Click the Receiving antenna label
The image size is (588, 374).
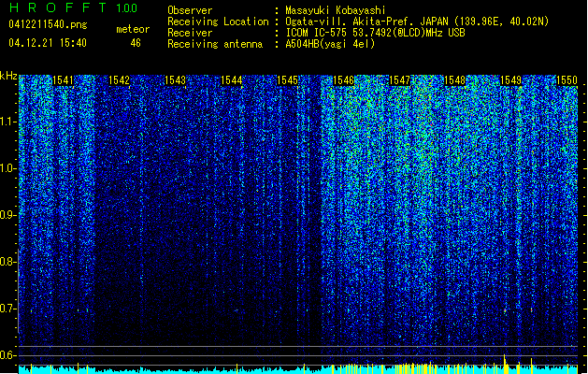[215, 44]
